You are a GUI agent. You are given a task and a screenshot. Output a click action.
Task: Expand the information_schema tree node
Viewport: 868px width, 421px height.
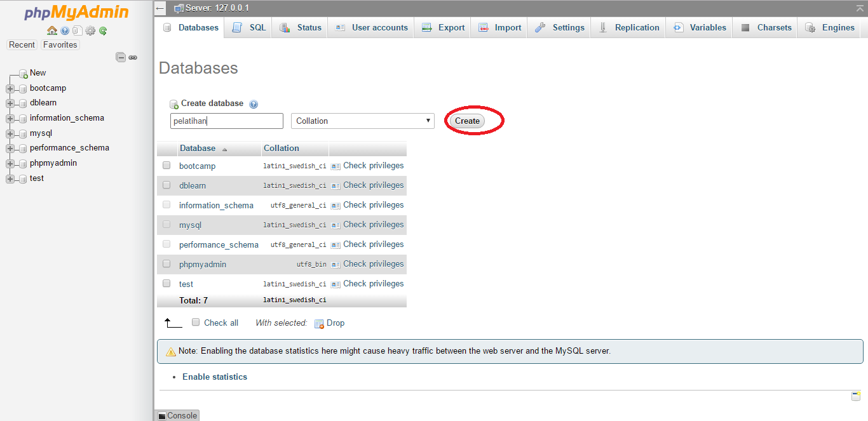[x=10, y=119]
